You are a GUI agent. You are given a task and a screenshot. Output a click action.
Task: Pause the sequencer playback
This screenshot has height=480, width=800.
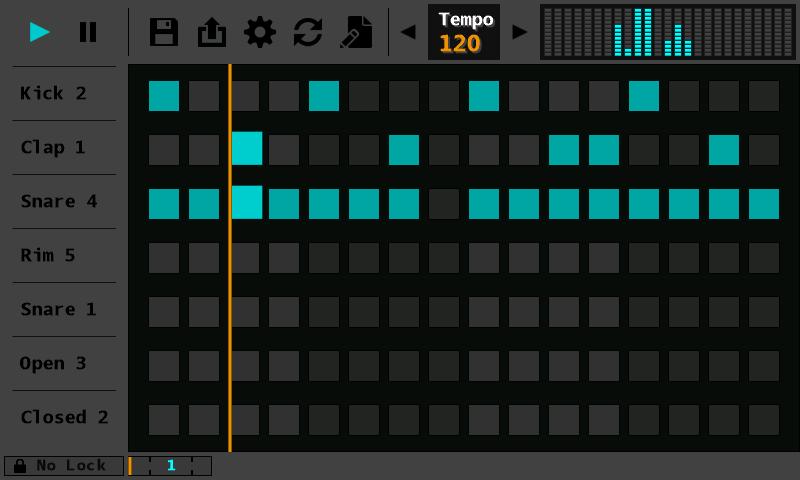[88, 32]
